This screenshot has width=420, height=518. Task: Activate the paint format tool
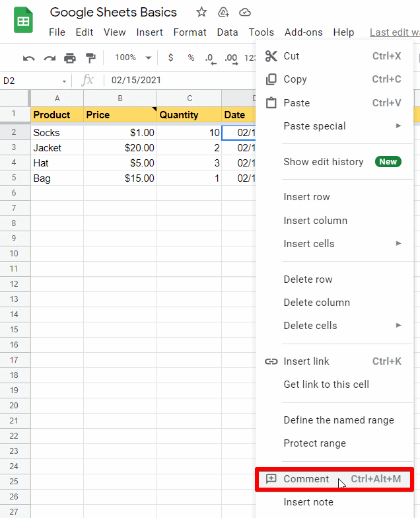point(90,58)
